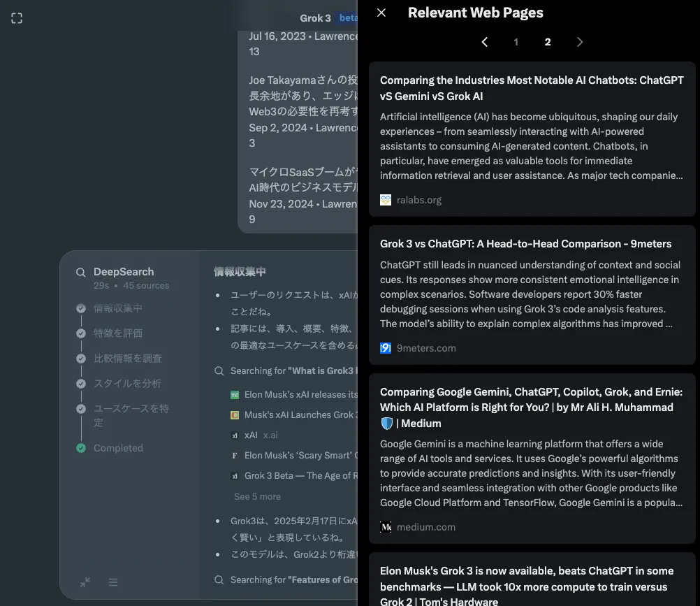Select the 特徴を評価 step

pyautogui.click(x=118, y=333)
